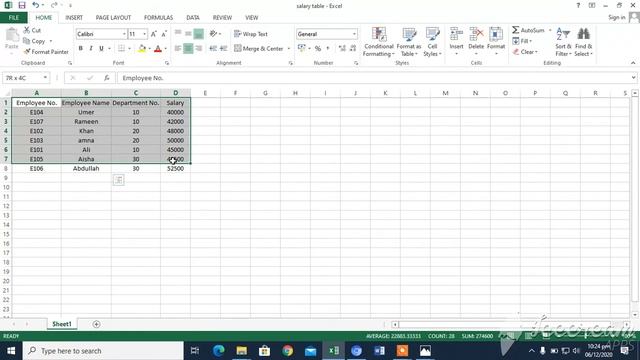Toggle Middle Align vertical alignment

(x=188, y=34)
